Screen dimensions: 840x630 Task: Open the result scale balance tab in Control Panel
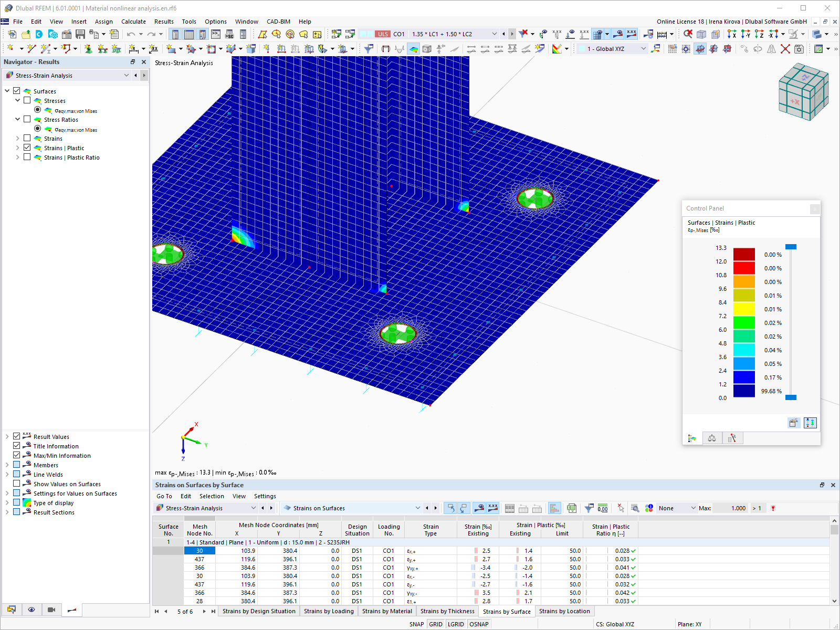pos(712,438)
